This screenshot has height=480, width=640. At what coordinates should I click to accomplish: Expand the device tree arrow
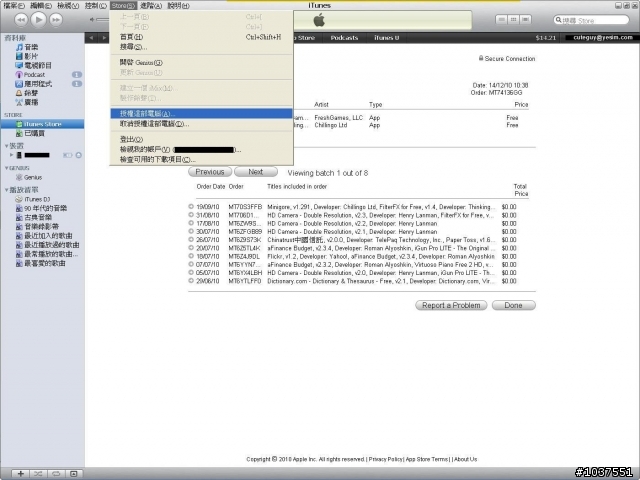(x=11, y=155)
